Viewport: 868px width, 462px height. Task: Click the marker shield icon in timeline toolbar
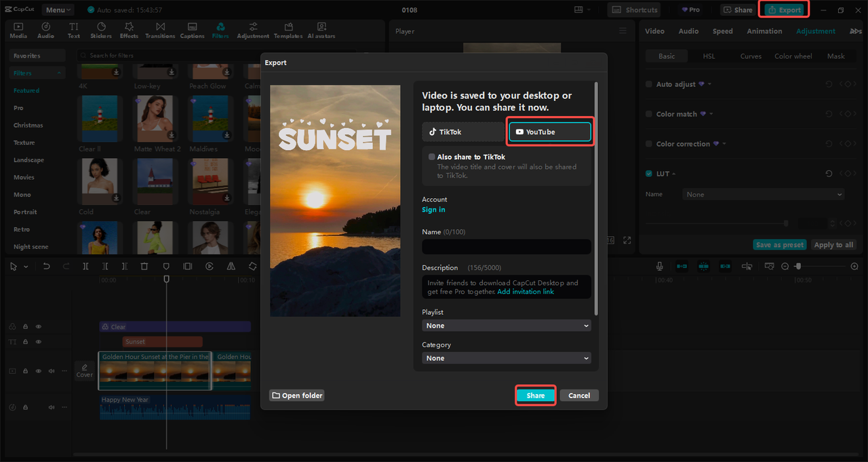[x=166, y=267]
